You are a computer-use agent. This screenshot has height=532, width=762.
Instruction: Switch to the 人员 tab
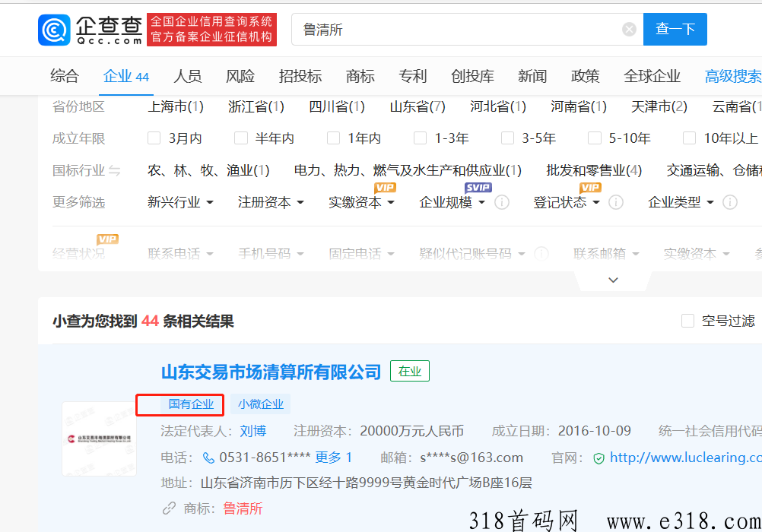coord(188,76)
